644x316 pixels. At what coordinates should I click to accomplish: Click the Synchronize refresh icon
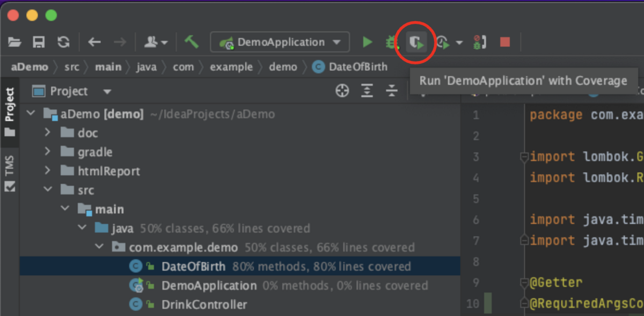(63, 42)
